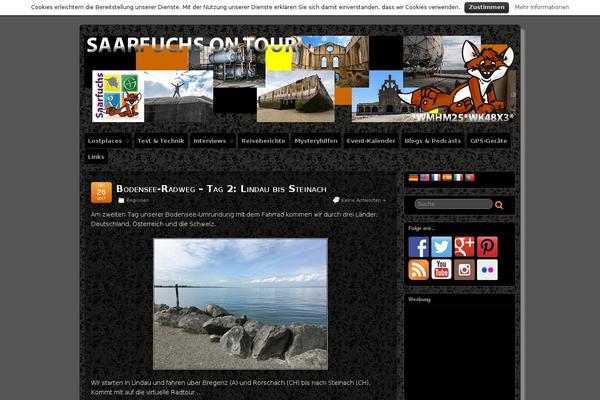Open the YouTube channel icon
Screen dimensions: 600x400
point(441,270)
